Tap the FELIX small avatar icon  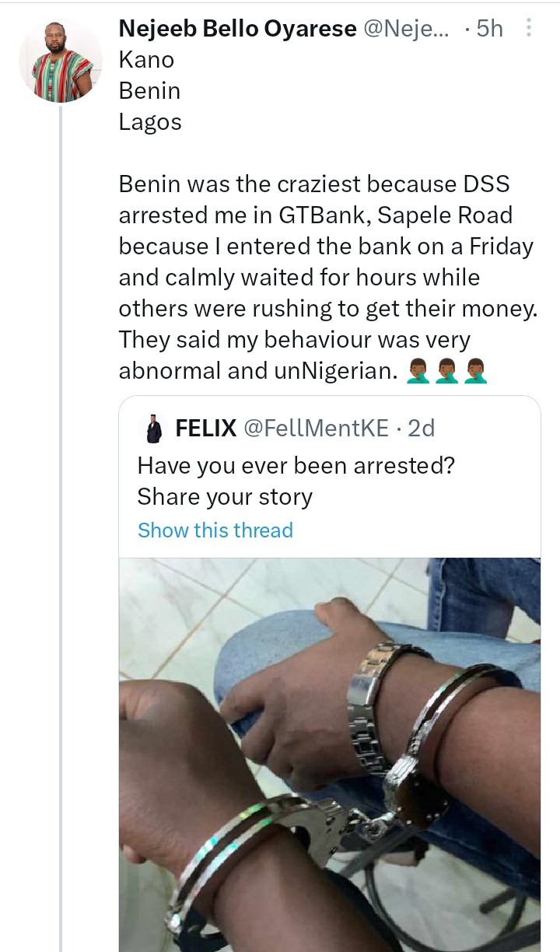[x=153, y=429]
